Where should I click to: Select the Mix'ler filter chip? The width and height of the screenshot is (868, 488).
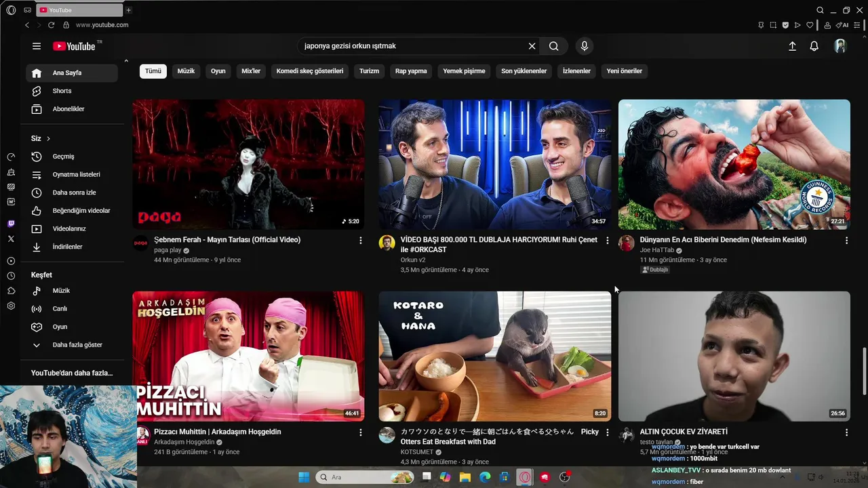251,70
